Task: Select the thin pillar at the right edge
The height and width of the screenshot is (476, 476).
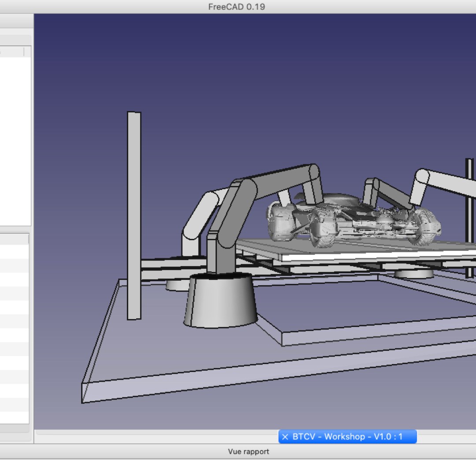Action: click(469, 218)
